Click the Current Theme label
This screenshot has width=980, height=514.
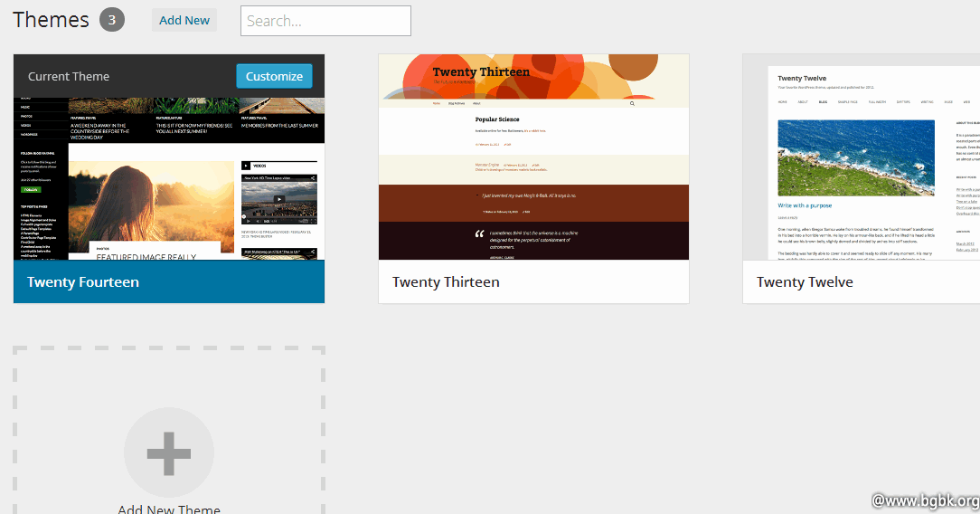(x=69, y=76)
